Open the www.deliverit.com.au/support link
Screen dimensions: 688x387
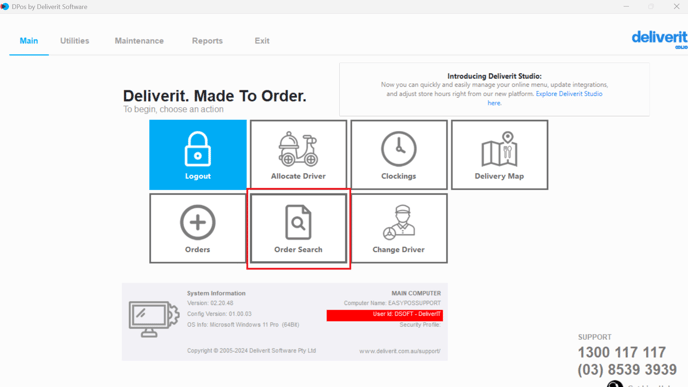coord(400,351)
